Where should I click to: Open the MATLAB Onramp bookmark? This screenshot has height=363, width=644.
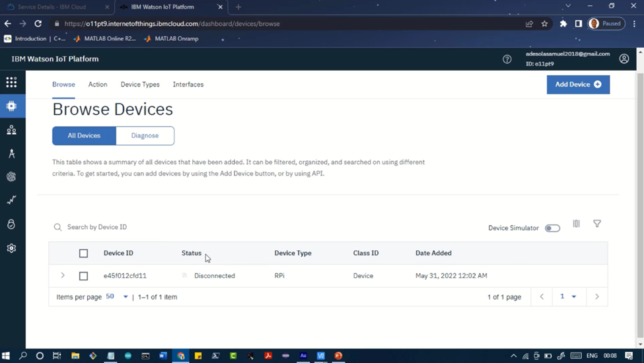(172, 38)
